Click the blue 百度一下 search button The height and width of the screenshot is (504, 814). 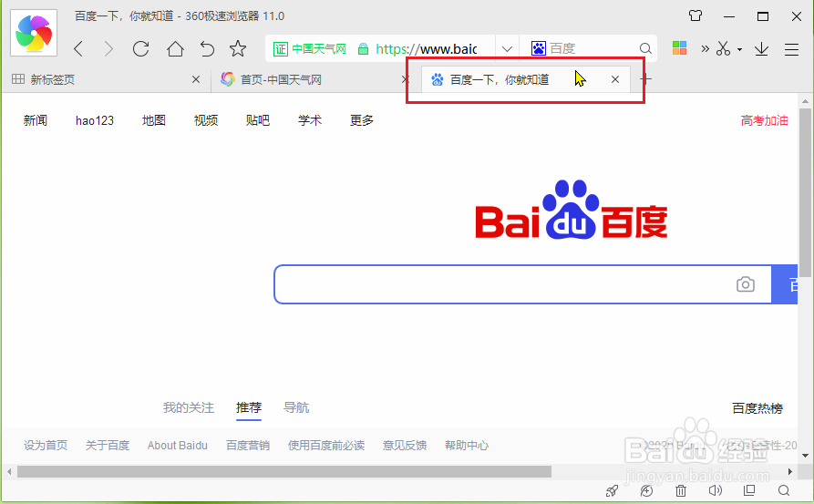click(x=785, y=284)
